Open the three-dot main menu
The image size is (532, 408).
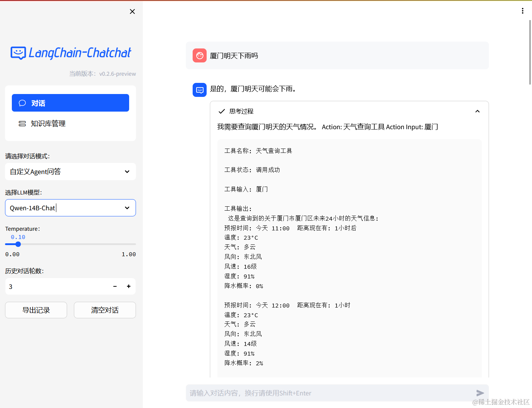[x=522, y=11]
